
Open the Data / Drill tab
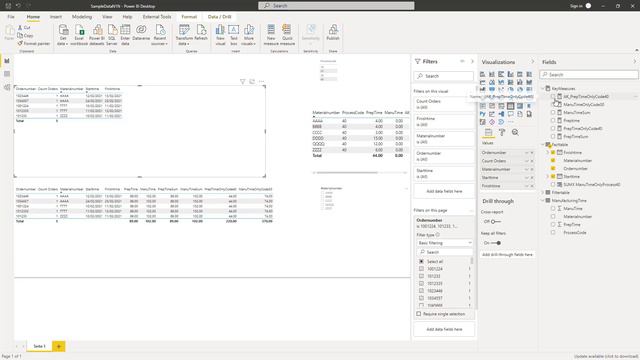pos(220,17)
